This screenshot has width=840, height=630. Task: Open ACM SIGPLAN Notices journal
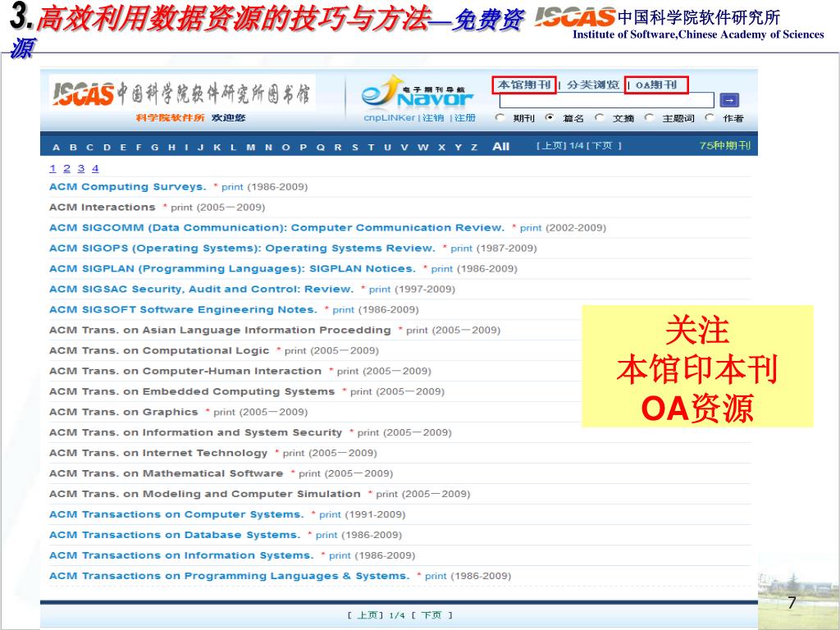tap(232, 269)
